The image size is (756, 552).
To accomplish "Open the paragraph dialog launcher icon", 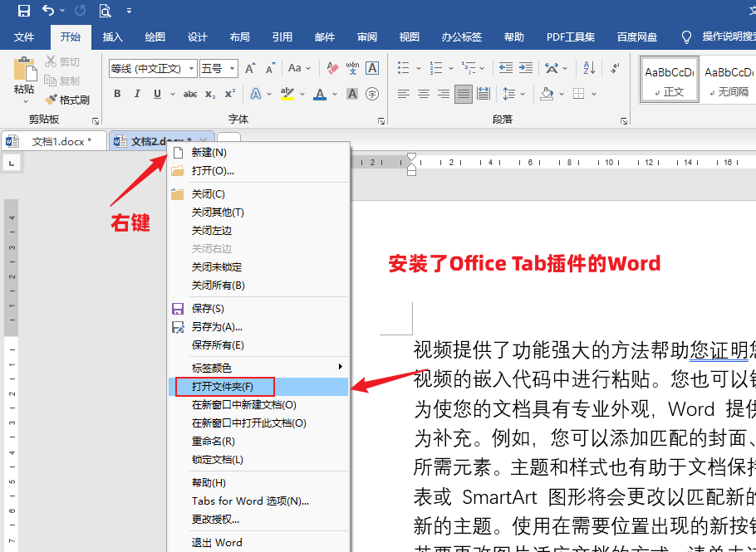I will tap(623, 121).
